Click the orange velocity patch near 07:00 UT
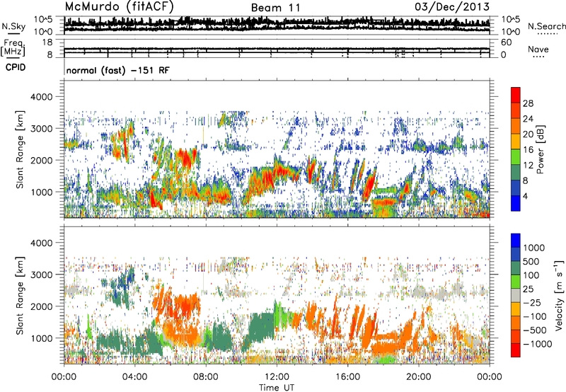The height and width of the screenshot is (392, 566). click(186, 306)
